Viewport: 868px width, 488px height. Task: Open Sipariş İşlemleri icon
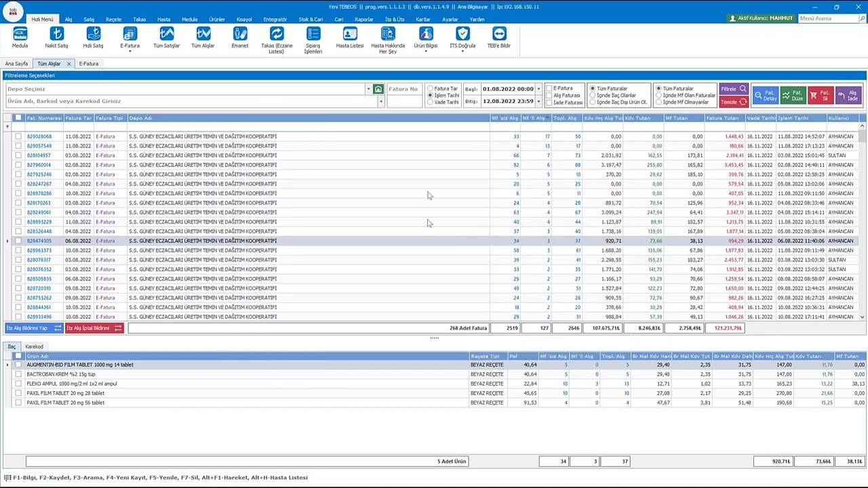coord(313,41)
